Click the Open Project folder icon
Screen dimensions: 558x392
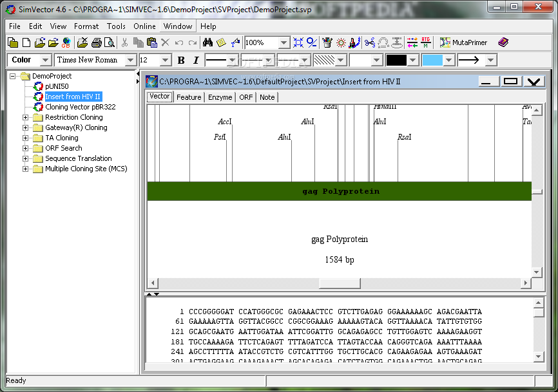pos(40,42)
